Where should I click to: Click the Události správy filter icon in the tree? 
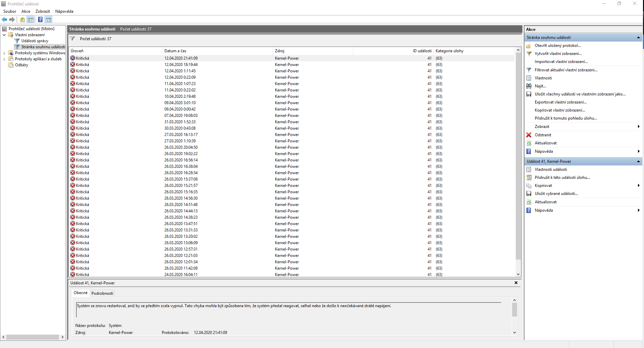[x=17, y=41]
